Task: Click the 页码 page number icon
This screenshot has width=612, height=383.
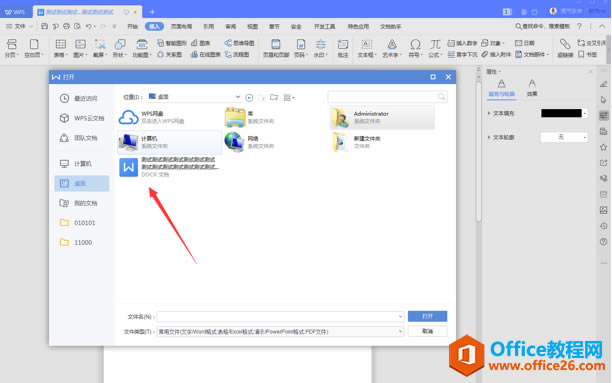Action: [301, 44]
